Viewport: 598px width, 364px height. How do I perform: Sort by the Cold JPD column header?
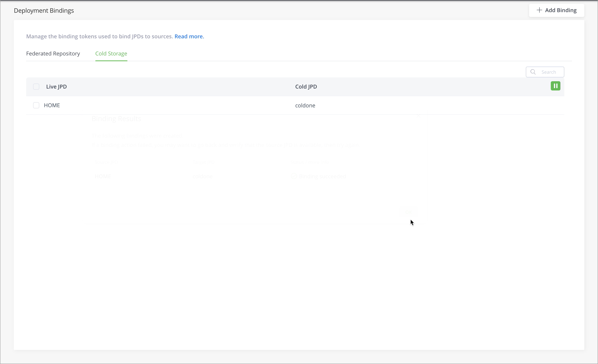306,87
